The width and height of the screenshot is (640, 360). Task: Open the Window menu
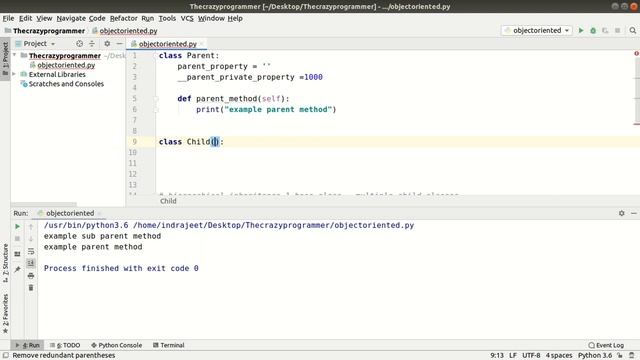(211, 18)
